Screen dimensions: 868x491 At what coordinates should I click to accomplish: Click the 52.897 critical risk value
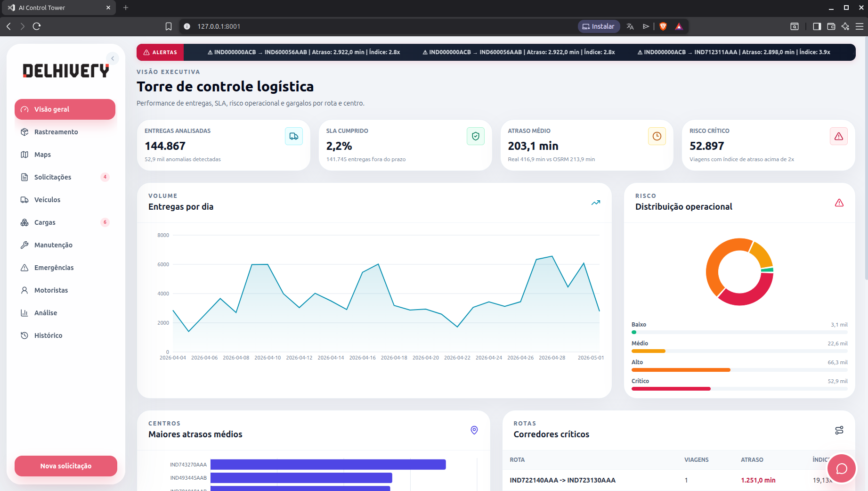pos(707,146)
